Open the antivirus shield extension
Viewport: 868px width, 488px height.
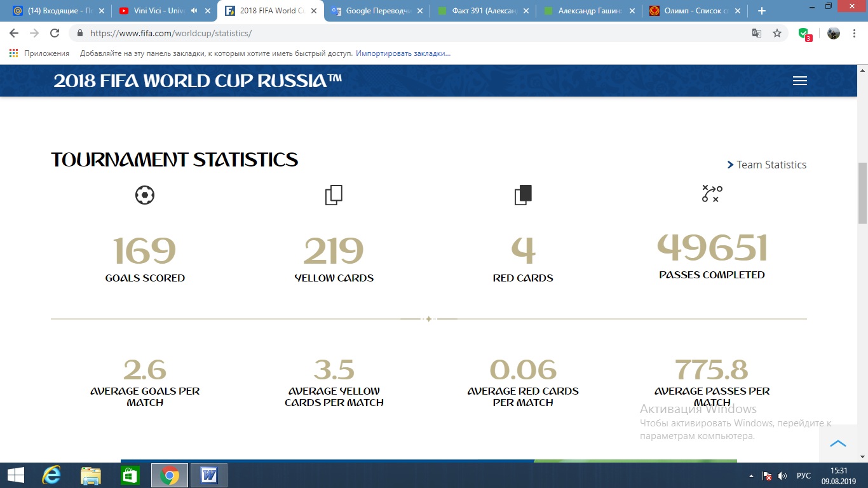[x=804, y=34]
